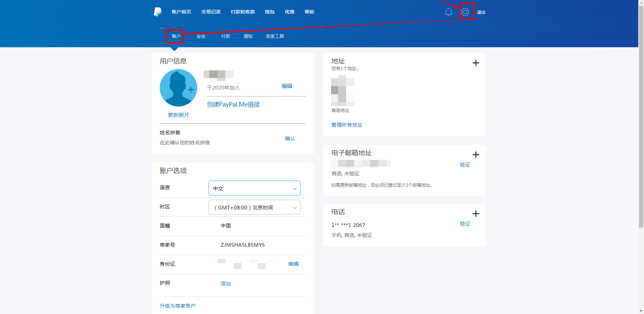Image resolution: width=644 pixels, height=314 pixels.
Task: Add a new address with plus icon
Action: pos(476,63)
